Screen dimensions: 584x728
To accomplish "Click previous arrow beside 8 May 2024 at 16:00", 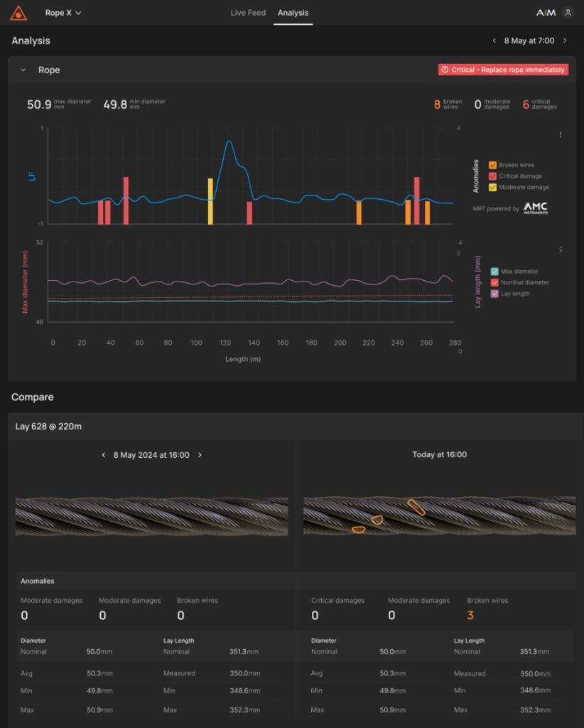I will [104, 455].
